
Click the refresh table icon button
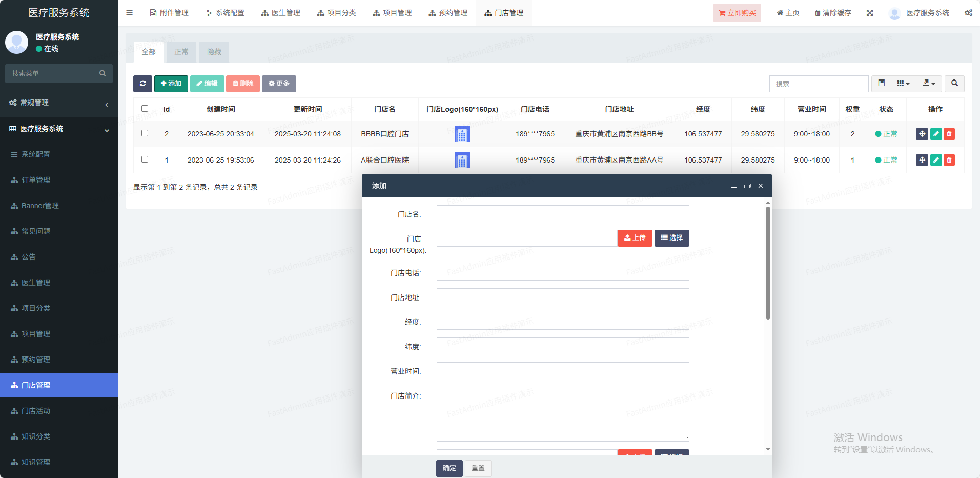(x=142, y=84)
